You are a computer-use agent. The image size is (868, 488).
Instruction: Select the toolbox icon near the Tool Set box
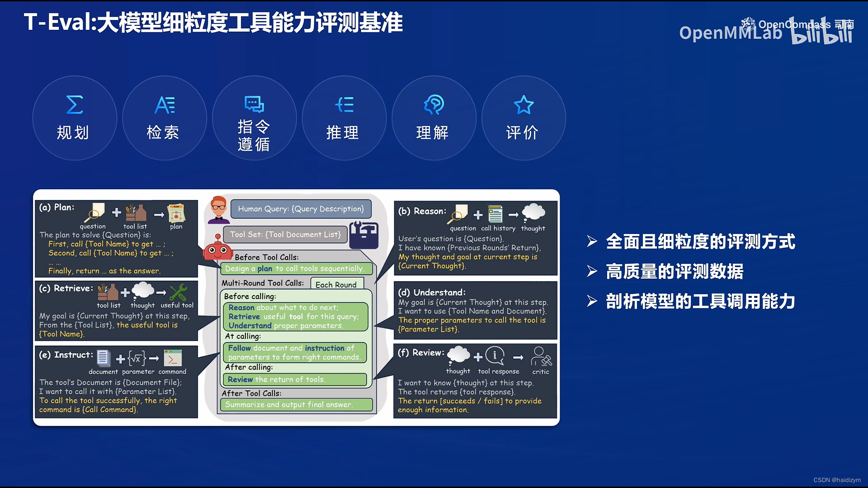coord(364,235)
